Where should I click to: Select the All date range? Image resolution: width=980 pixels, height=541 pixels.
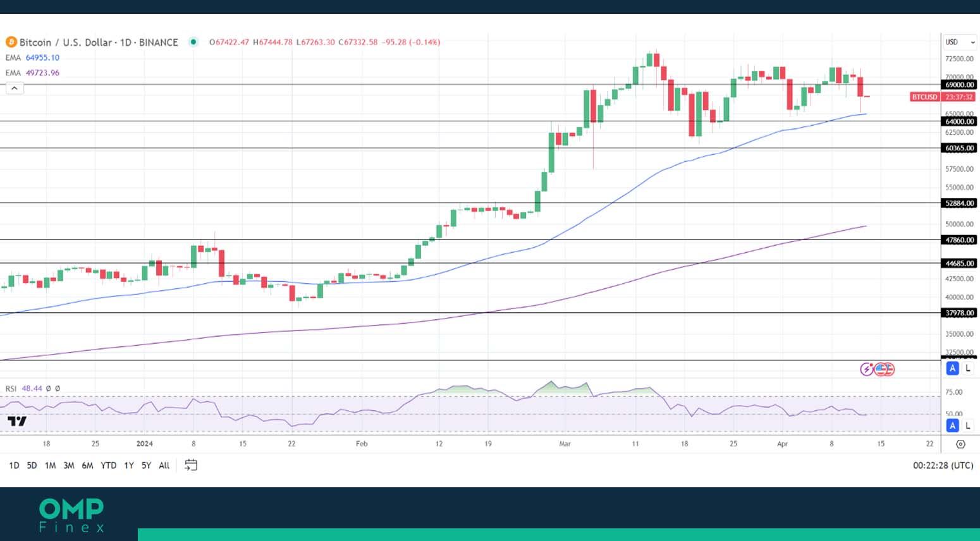(164, 465)
